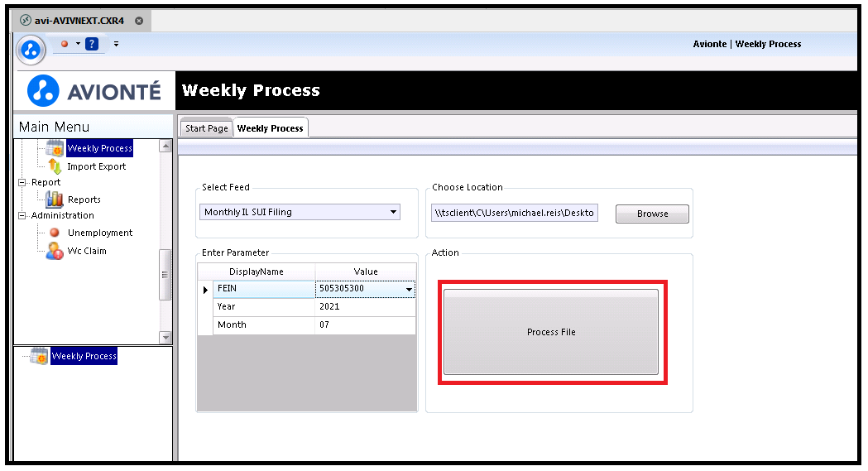This screenshot has height=471, width=868.
Task: Click Main Menu scrollbar up arrow
Action: (165, 147)
